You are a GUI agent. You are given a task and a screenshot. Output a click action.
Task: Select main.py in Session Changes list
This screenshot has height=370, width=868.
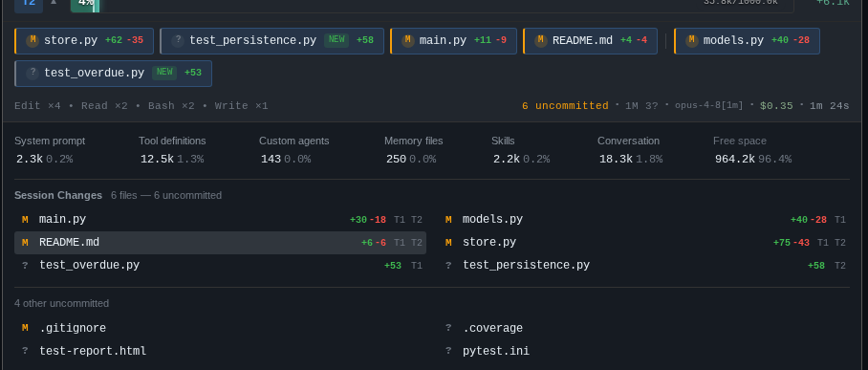(220, 220)
